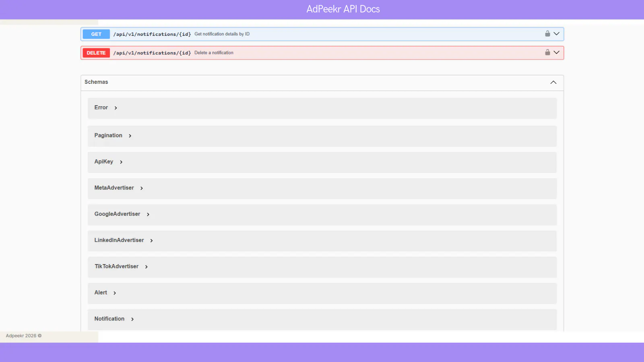
Task: Expand the Notification schema chevron
Action: 132,319
